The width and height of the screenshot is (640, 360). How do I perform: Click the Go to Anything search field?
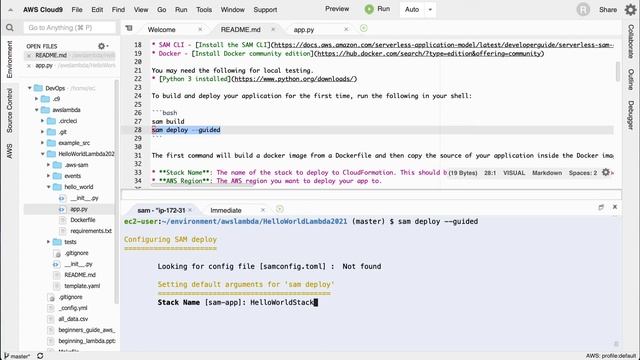(70, 28)
